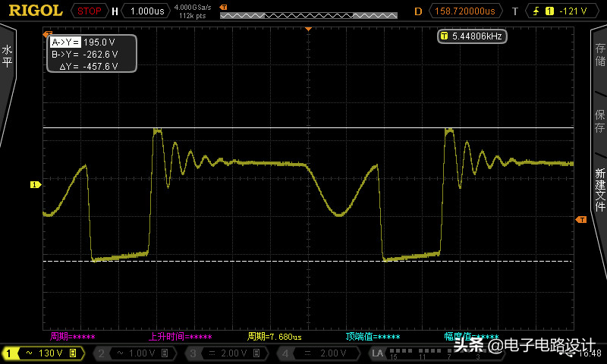
Task: Open the LA logic analyzer panel
Action: 377,353
